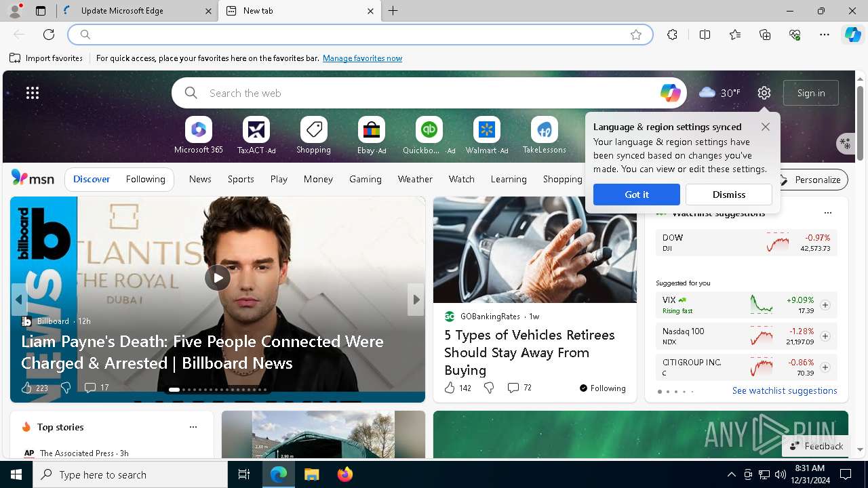
Task: Open the Edge profile icon
Action: click(15, 11)
